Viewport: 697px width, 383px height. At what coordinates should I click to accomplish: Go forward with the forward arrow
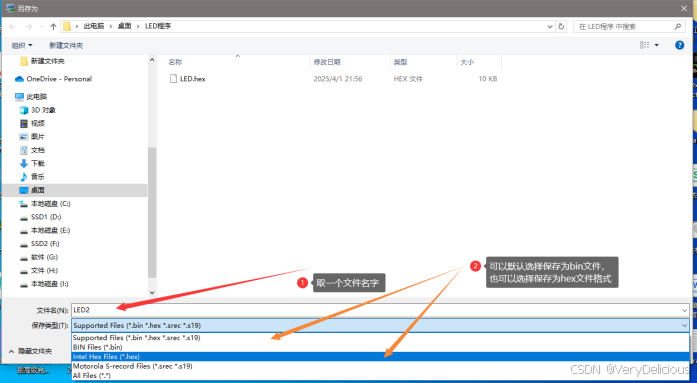tap(29, 27)
